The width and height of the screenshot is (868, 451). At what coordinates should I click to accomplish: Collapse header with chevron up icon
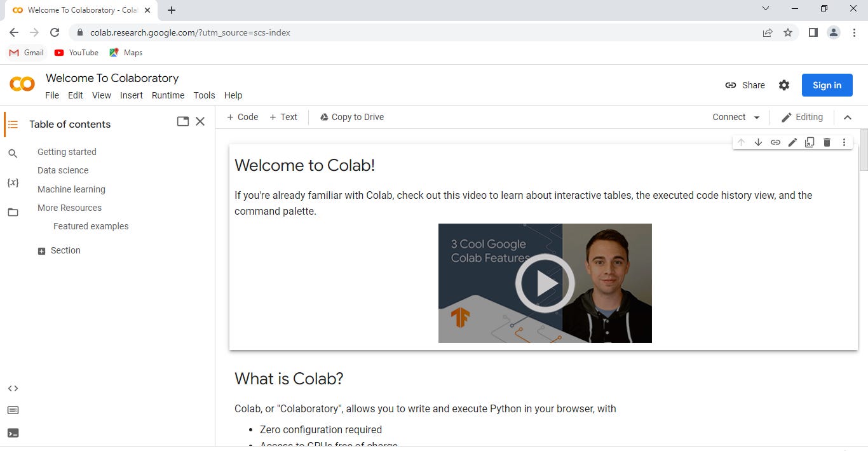[847, 117]
